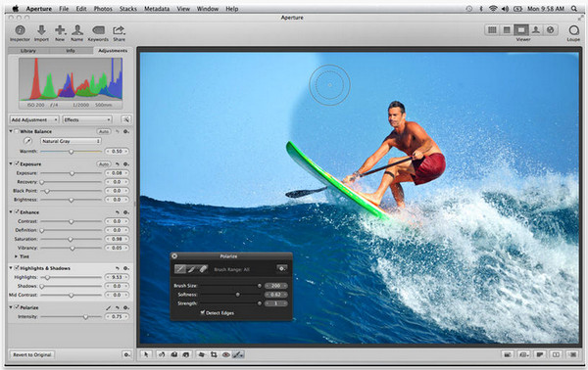
Task: Expand the Tint disclosure triangle
Action: click(16, 256)
